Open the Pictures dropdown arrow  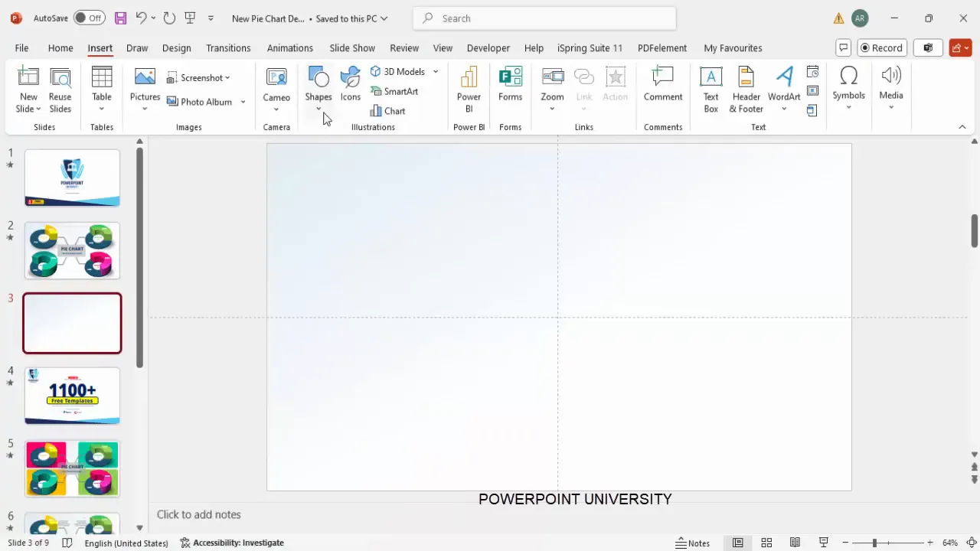click(x=145, y=109)
